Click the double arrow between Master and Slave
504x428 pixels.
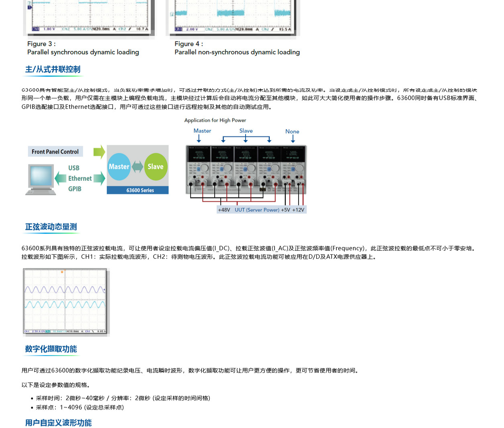point(137,167)
